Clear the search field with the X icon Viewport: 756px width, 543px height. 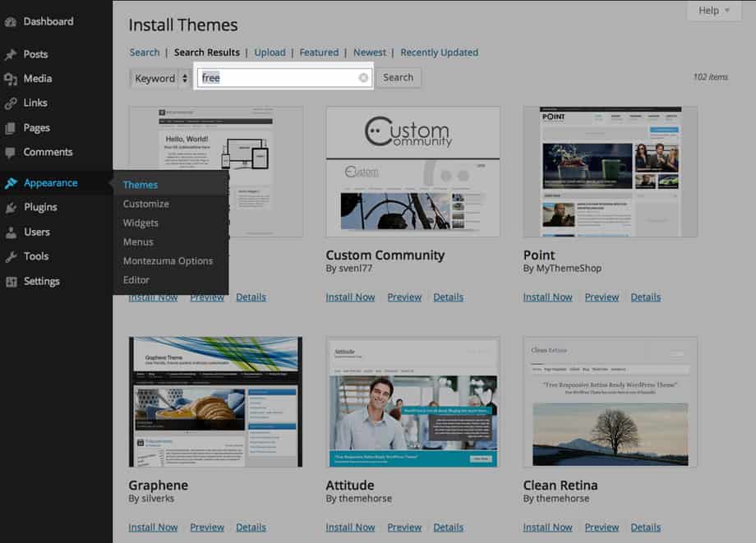(363, 77)
